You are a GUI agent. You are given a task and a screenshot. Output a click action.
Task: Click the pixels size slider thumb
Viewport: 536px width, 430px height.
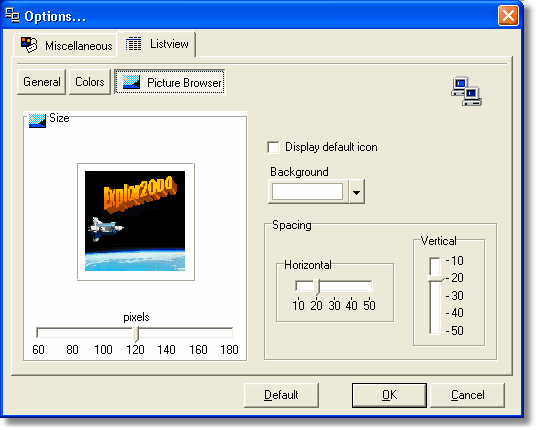point(136,334)
